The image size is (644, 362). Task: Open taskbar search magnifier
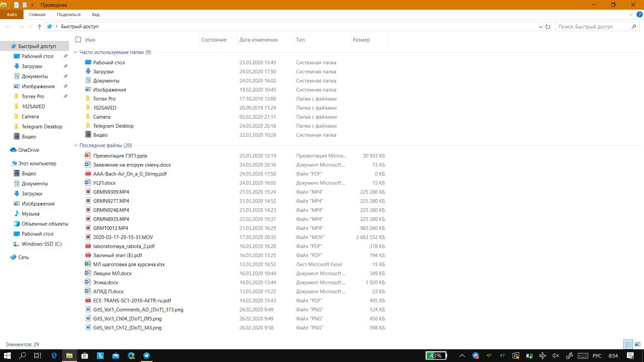click(23, 355)
